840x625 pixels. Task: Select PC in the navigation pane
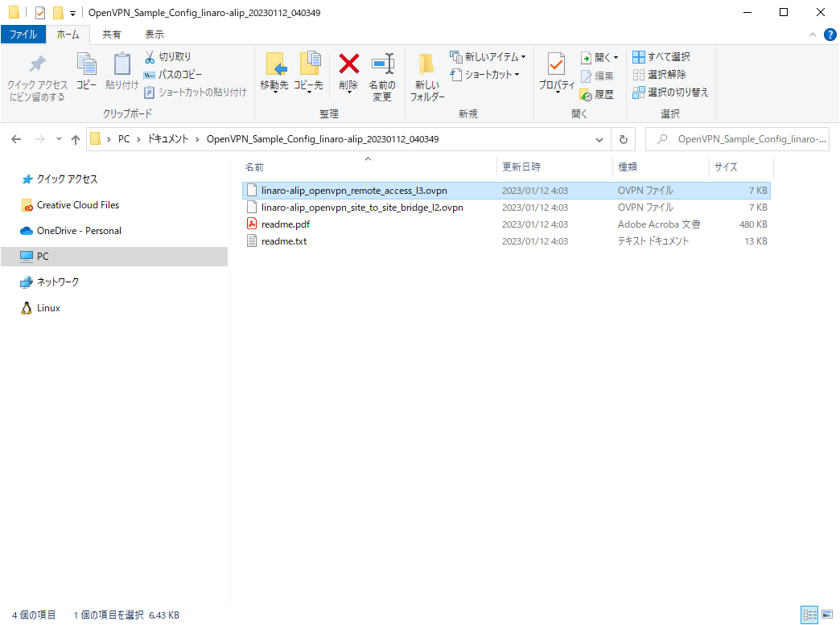(x=114, y=256)
